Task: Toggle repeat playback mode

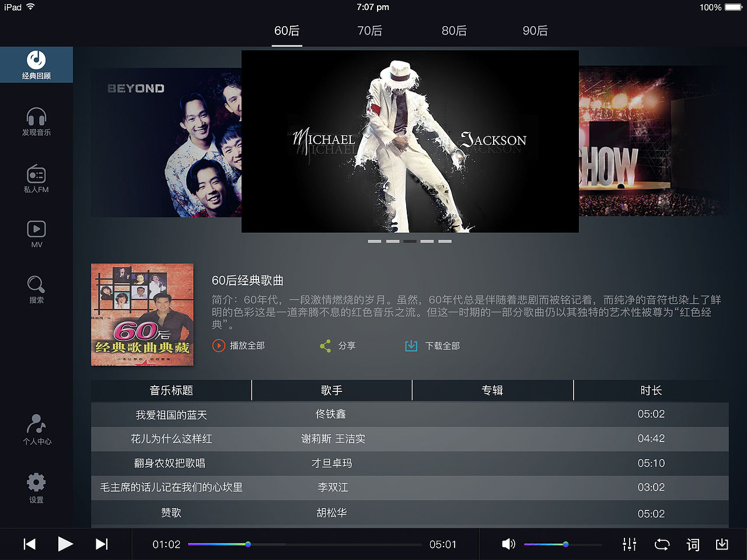Action: pyautogui.click(x=662, y=544)
